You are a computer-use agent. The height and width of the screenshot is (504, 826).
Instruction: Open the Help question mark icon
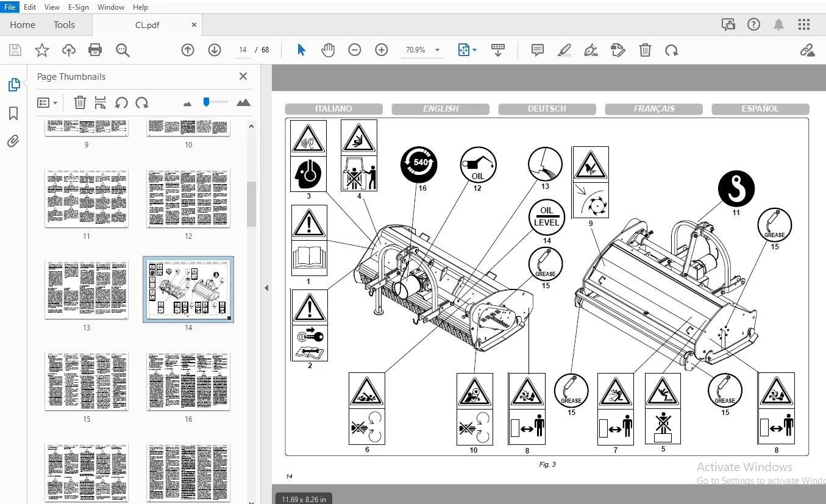[754, 24]
